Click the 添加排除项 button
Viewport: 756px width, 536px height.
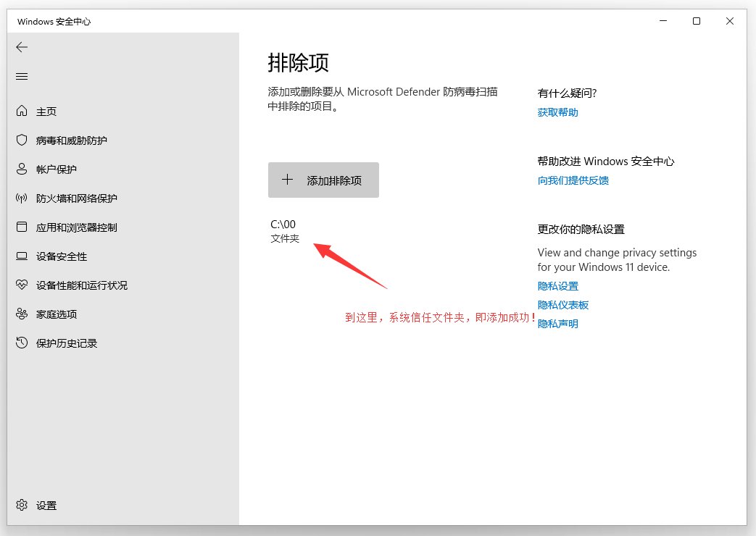323,180
